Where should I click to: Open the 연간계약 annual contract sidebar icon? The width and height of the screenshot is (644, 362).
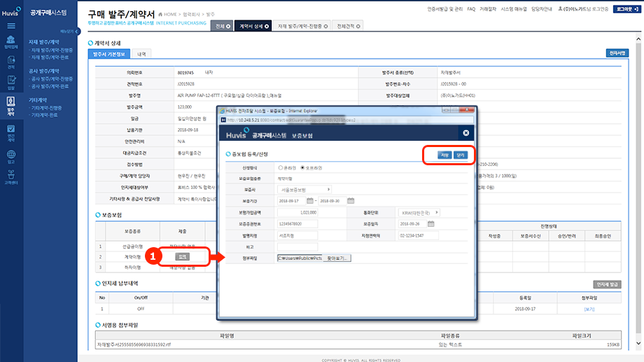[11, 133]
